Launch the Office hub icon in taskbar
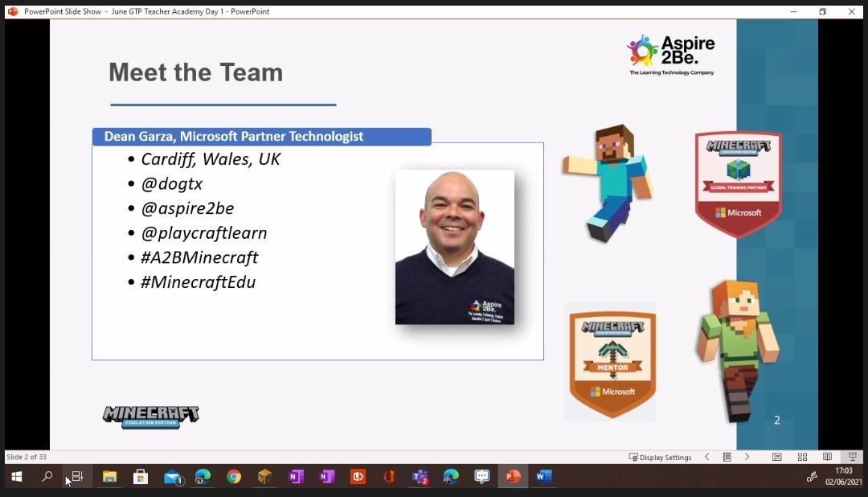 point(389,477)
